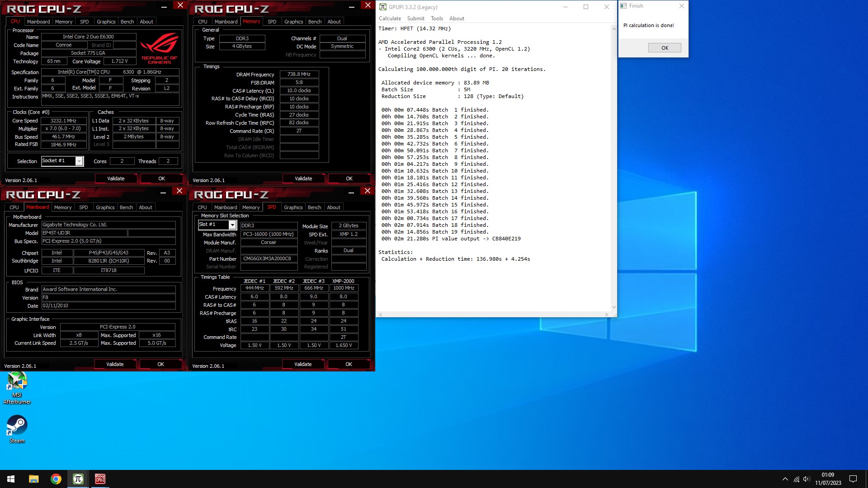The height and width of the screenshot is (488, 868).
Task: Open CPU tab in Mainboard CPU-Z window
Action: pos(14,207)
